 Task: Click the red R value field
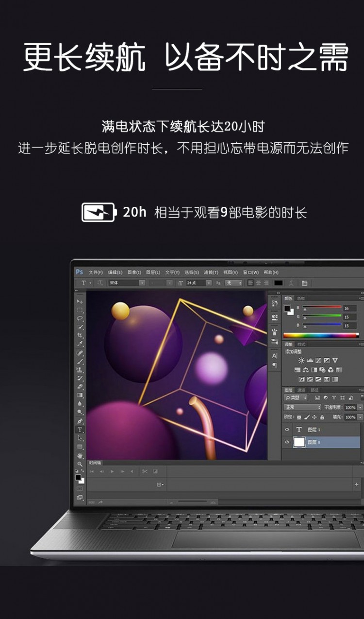(x=349, y=308)
